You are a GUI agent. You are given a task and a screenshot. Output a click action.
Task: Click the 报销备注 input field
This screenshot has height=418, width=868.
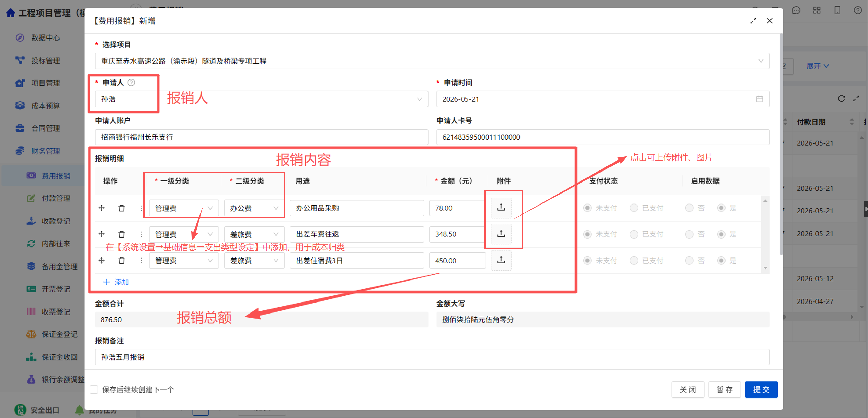(x=432, y=357)
